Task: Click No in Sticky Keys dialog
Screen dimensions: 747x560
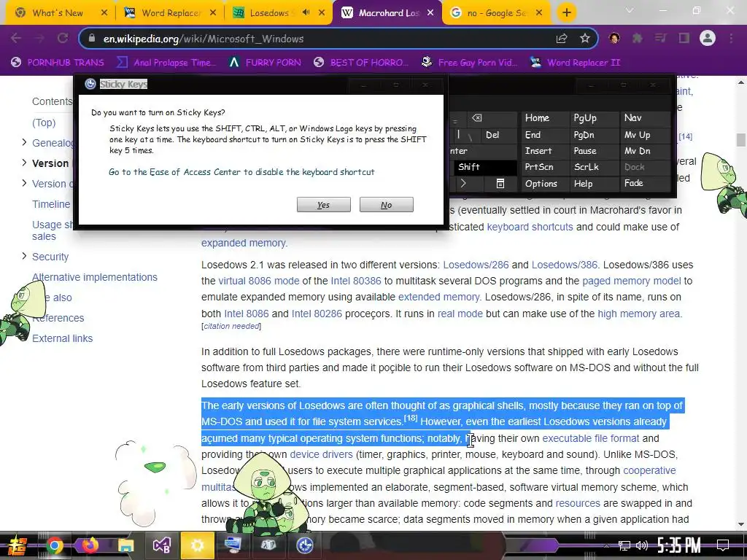Action: pyautogui.click(x=387, y=205)
